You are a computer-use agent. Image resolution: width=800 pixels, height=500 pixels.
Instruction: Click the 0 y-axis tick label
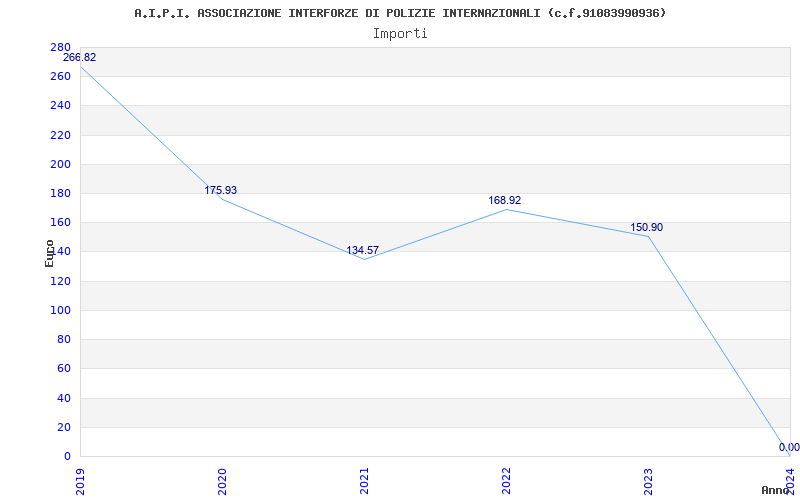click(x=67, y=456)
